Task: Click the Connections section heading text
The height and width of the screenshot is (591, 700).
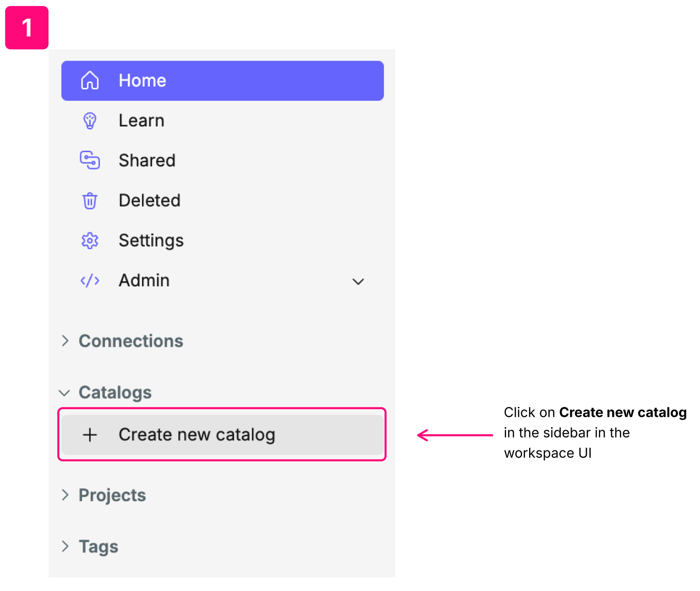Action: (x=131, y=341)
